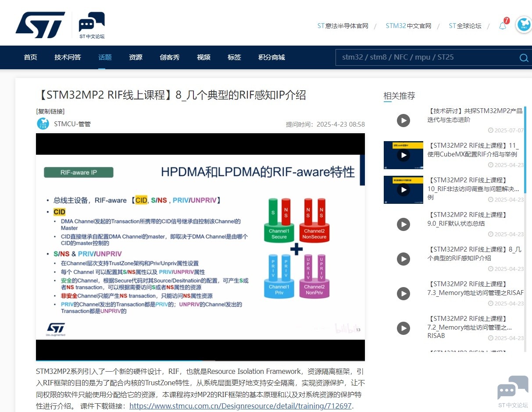Play the 7.2_Memory地址访问管理 RISAB video icon
This screenshot has width=532, height=412.
click(x=403, y=328)
